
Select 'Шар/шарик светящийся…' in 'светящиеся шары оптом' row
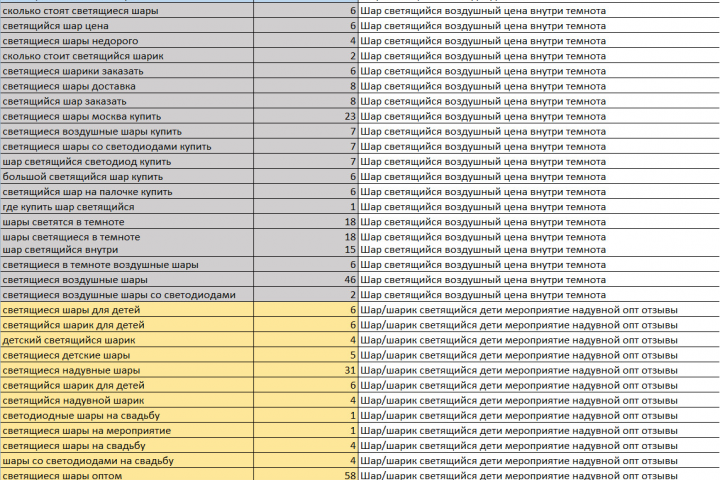click(x=539, y=474)
